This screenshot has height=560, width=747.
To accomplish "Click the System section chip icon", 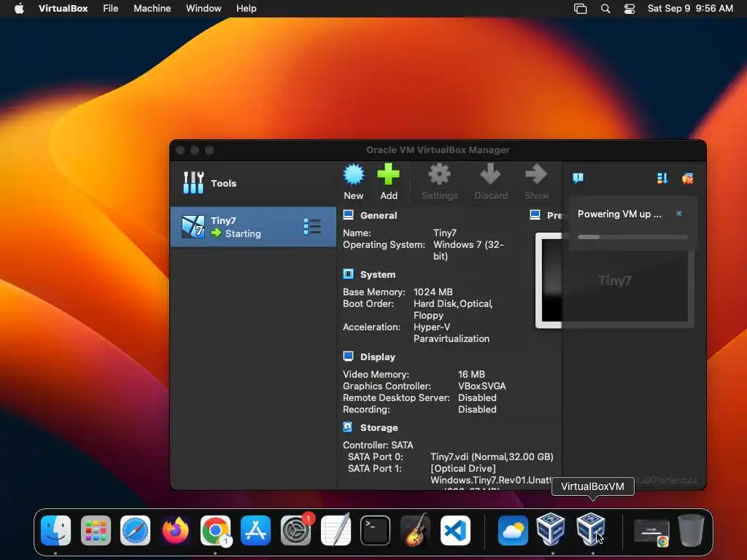I will (348, 274).
